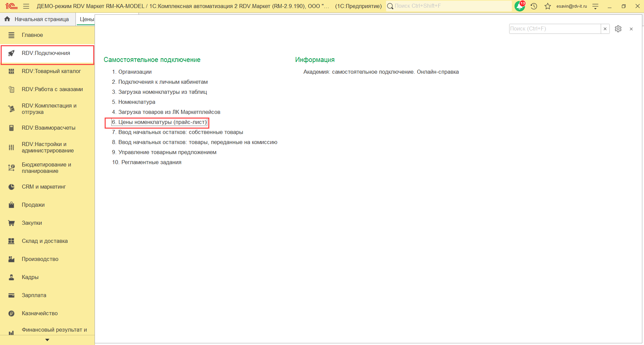
Task: Click Бюджетирование и планирование chart icon
Action: coord(11,167)
